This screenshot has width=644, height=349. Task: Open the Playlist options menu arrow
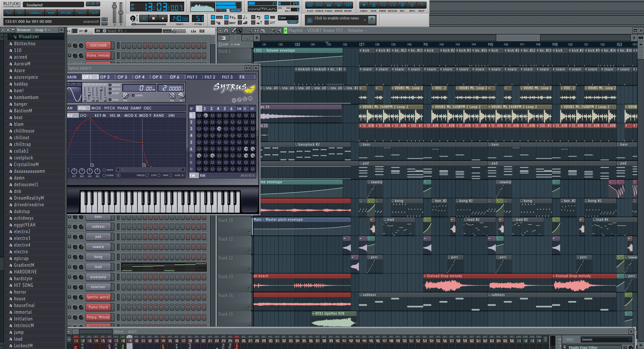(220, 31)
